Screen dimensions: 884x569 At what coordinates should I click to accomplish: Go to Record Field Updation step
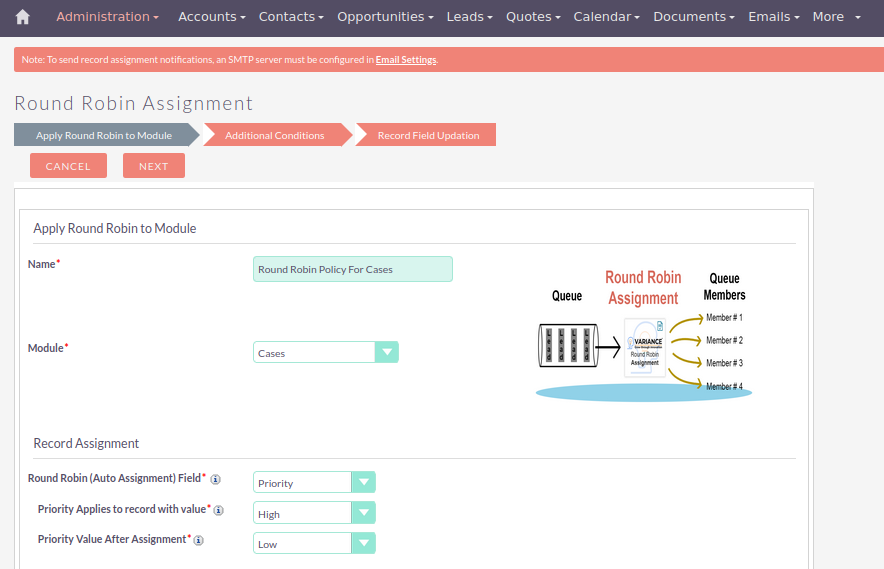coord(428,135)
